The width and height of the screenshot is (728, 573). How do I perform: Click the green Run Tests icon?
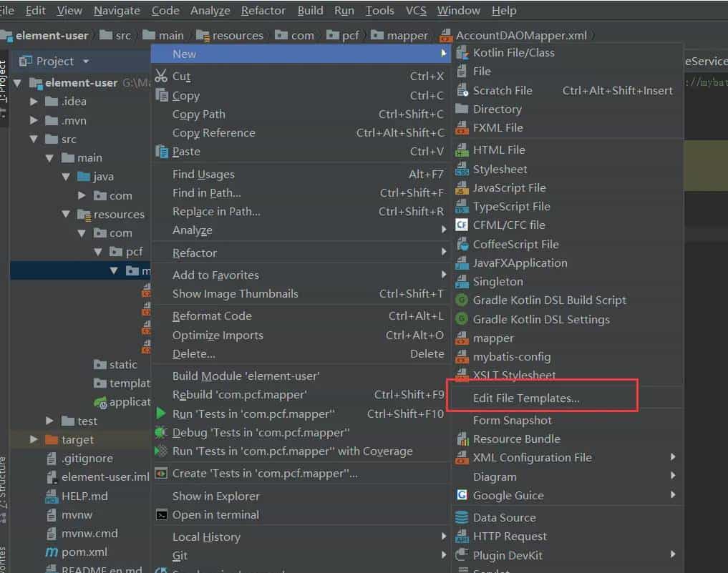(161, 414)
